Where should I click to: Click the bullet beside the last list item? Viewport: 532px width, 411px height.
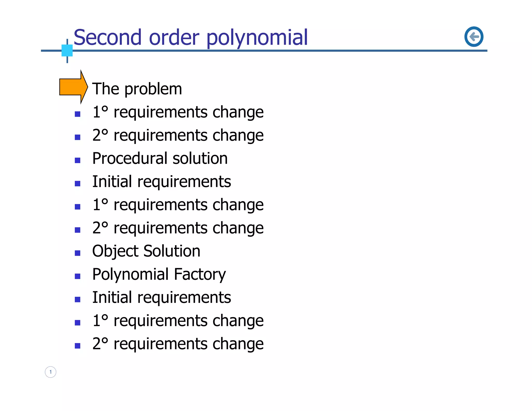(x=77, y=346)
